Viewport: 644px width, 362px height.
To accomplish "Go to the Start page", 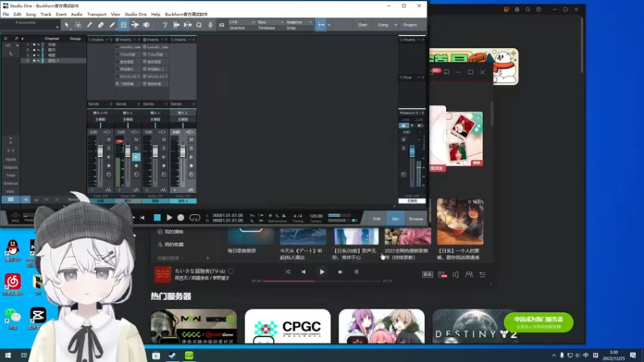I will click(x=362, y=25).
